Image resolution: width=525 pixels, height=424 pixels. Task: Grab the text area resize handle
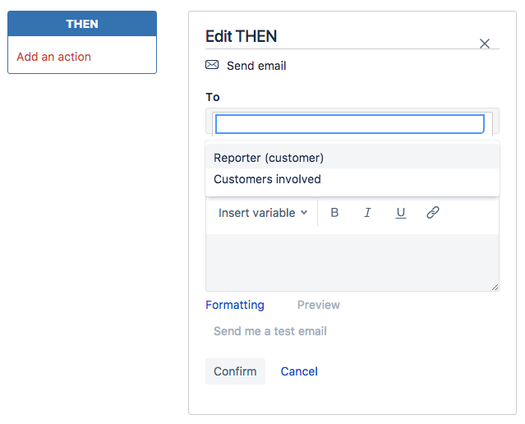click(x=495, y=287)
